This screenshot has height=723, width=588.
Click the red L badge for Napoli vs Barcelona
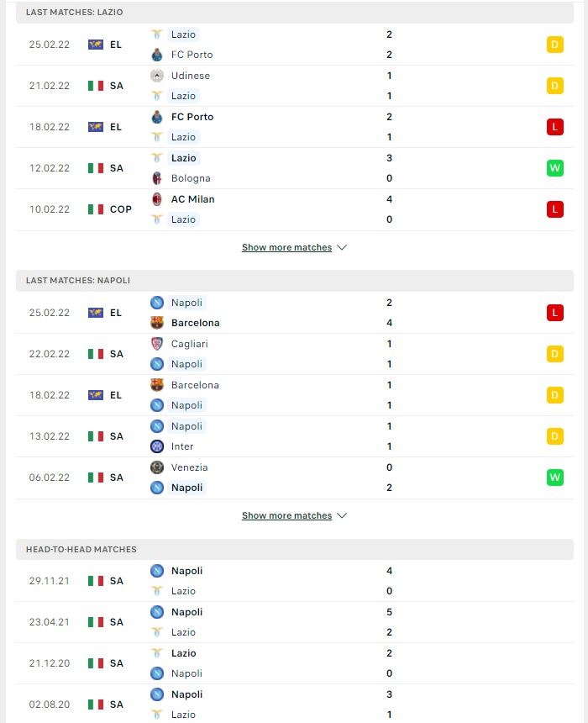pyautogui.click(x=555, y=313)
